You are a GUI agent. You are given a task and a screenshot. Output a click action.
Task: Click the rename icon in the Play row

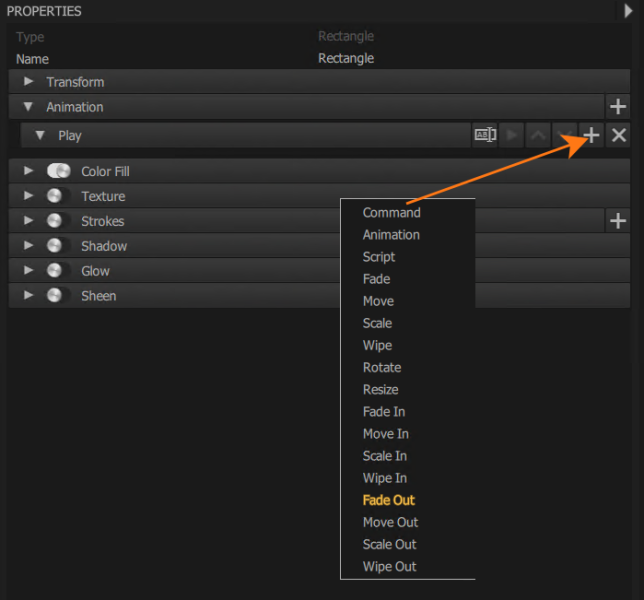pyautogui.click(x=485, y=135)
